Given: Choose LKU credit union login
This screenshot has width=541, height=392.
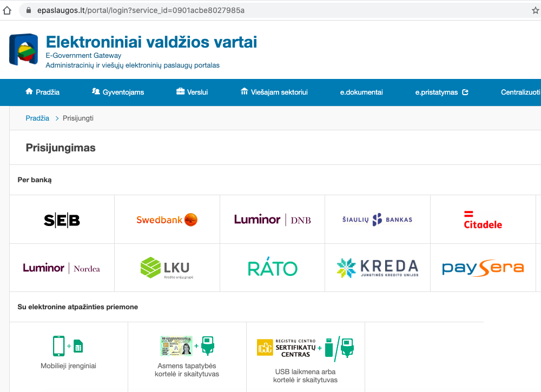Looking at the screenshot, I should point(167,268).
